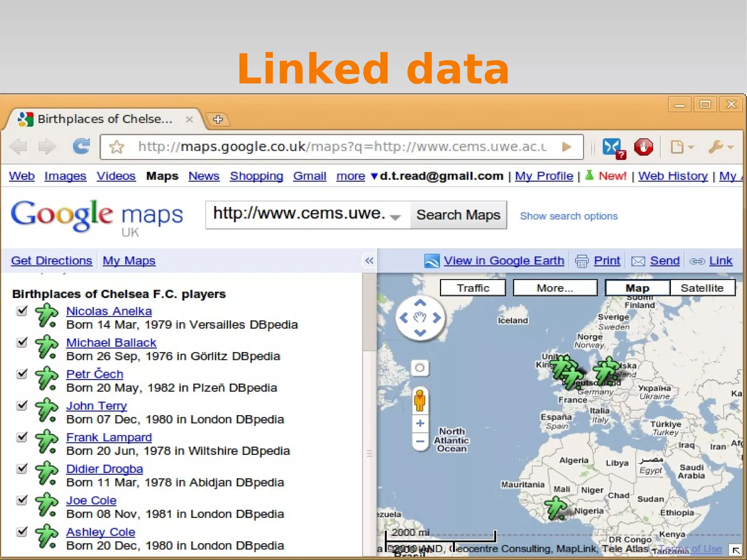Open the wrench tools menu dropdown
Viewport: 747px width, 560px height.
[721, 147]
